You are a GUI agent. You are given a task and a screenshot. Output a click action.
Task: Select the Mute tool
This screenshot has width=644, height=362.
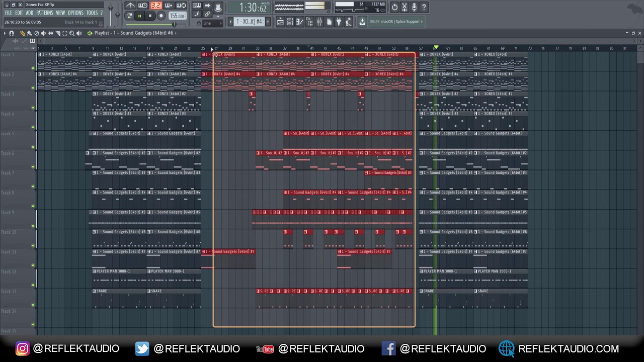(43, 33)
